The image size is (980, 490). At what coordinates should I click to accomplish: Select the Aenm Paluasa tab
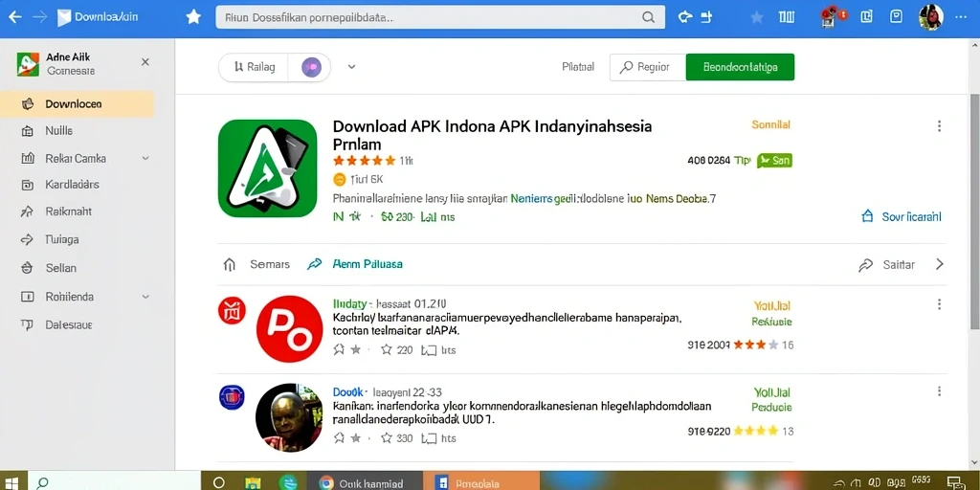coord(355,264)
